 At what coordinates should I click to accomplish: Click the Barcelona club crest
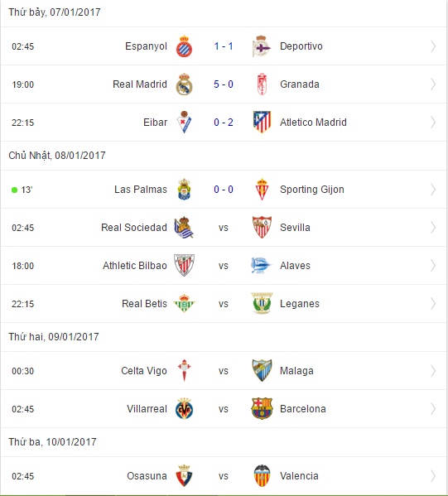[x=262, y=409]
